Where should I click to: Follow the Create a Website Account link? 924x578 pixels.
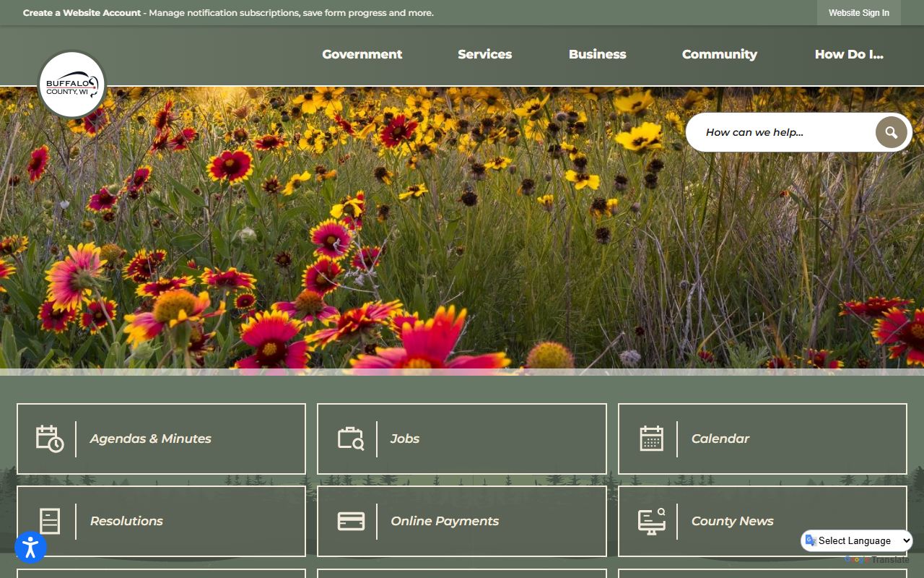[x=82, y=13]
